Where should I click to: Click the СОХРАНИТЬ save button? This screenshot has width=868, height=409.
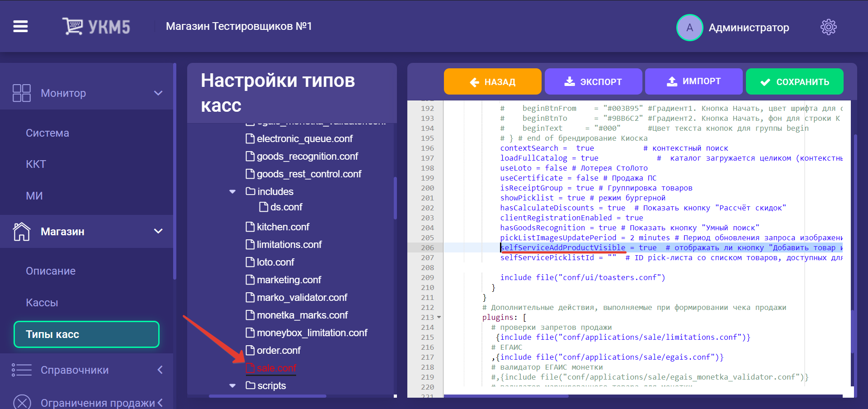pos(794,81)
